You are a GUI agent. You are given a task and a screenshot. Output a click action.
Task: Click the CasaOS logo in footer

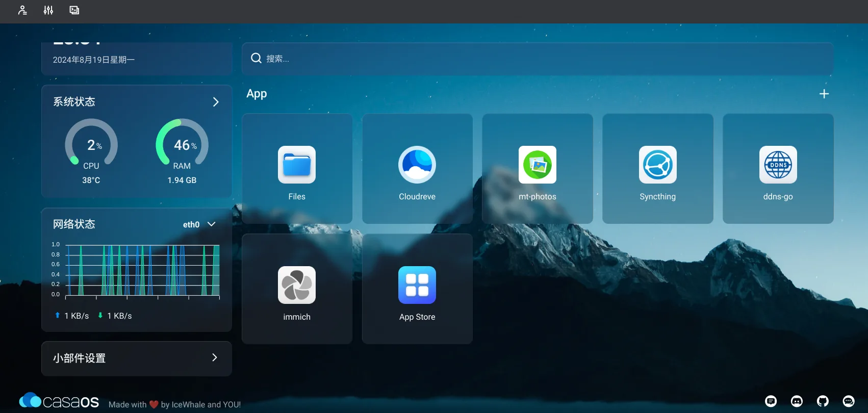[x=59, y=401]
